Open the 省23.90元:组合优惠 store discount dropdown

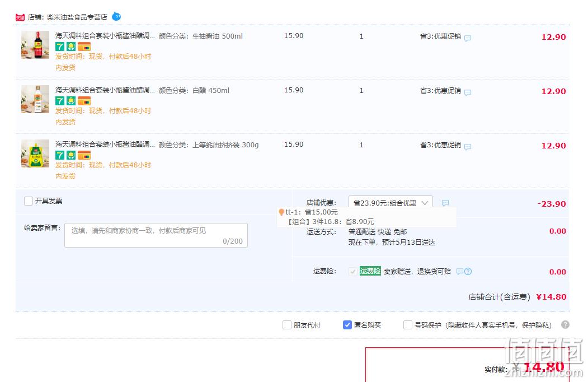point(391,203)
